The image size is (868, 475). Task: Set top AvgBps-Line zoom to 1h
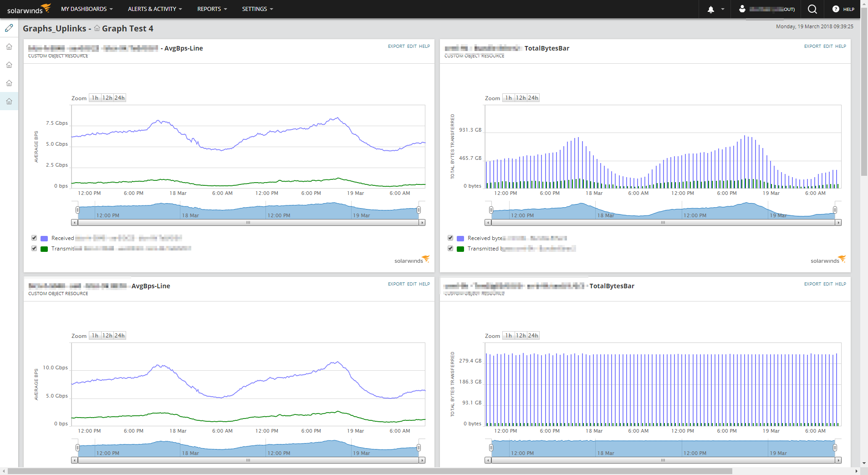(95, 98)
